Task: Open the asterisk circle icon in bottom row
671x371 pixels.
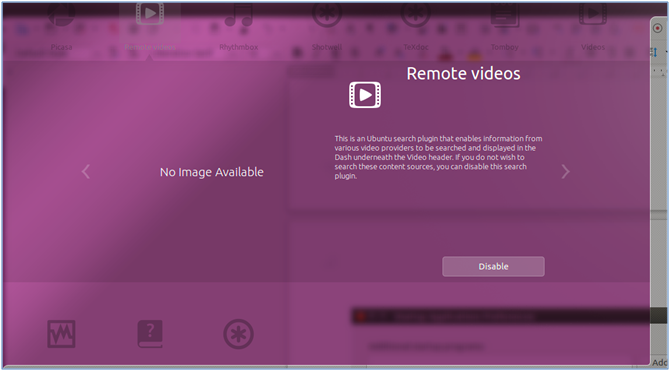Action: (238, 334)
